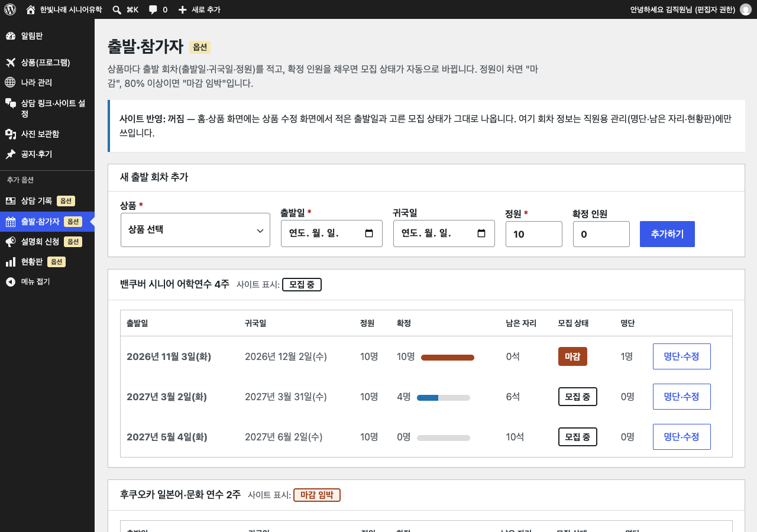Click the 마감 임박 badge beside 후쿠오카
This screenshot has width=757, height=532.
click(317, 495)
